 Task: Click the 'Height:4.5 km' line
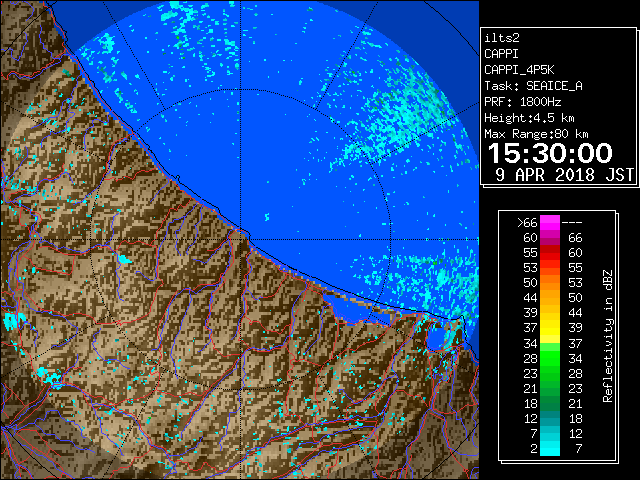pyautogui.click(x=529, y=118)
